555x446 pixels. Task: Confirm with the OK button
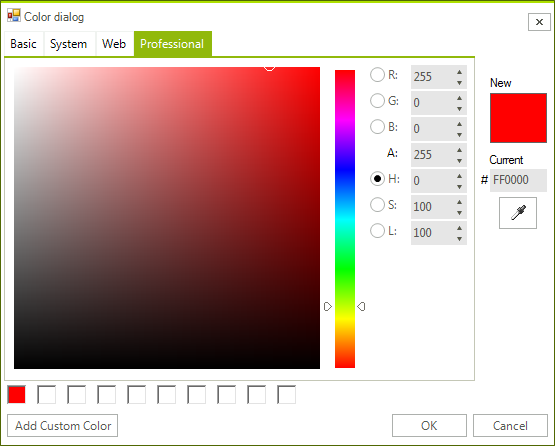coord(429,425)
